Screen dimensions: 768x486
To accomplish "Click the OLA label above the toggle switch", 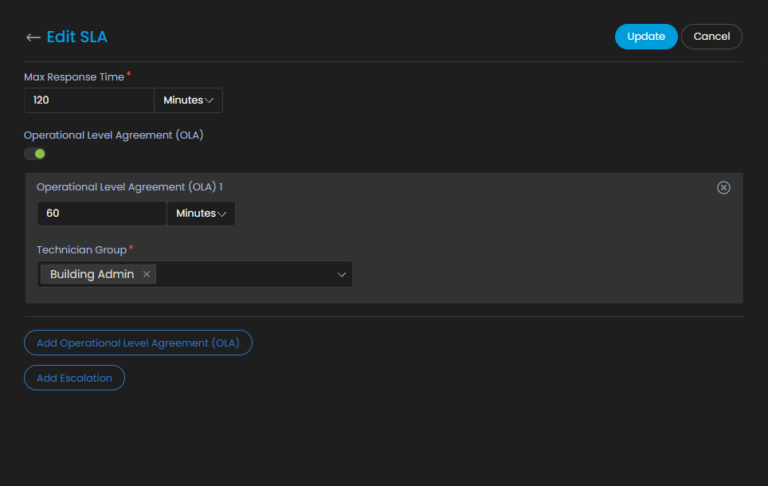I will [x=113, y=135].
